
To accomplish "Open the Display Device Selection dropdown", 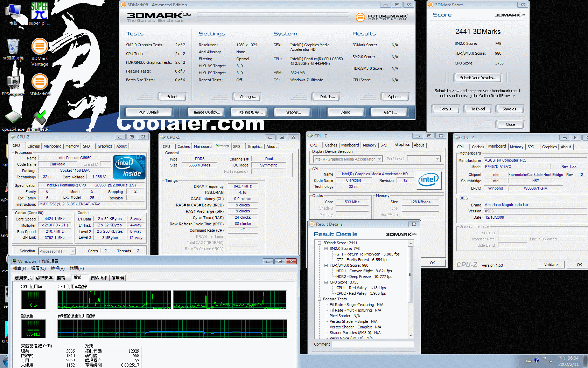I will pyautogui.click(x=379, y=159).
